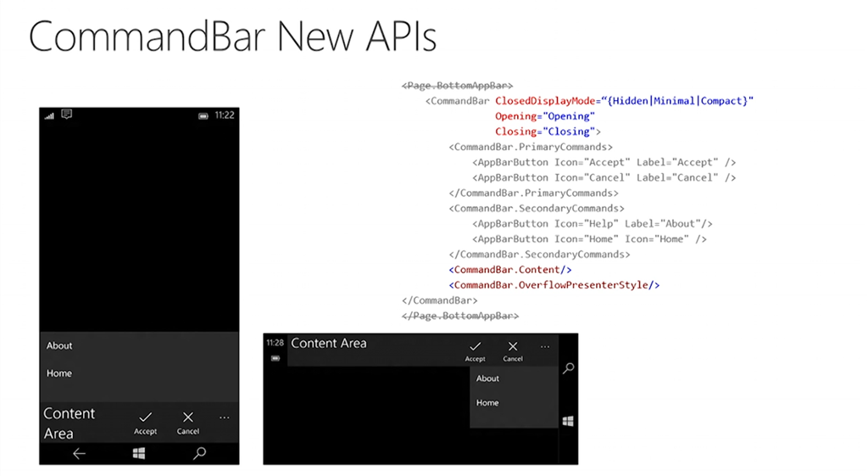Select About in portrait phone overflow menu
This screenshot has width=868, height=476.
coord(59,346)
